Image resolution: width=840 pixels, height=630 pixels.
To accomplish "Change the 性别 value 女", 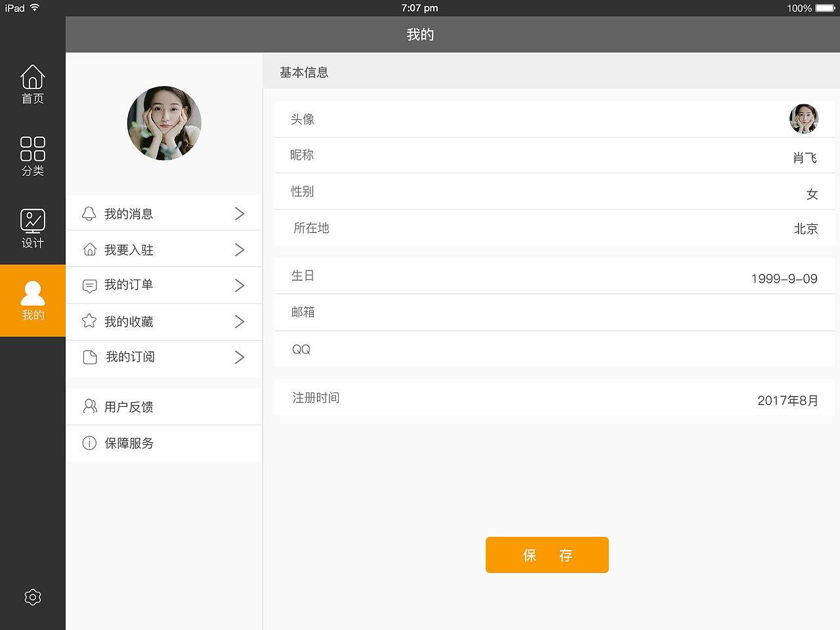I will 812,194.
